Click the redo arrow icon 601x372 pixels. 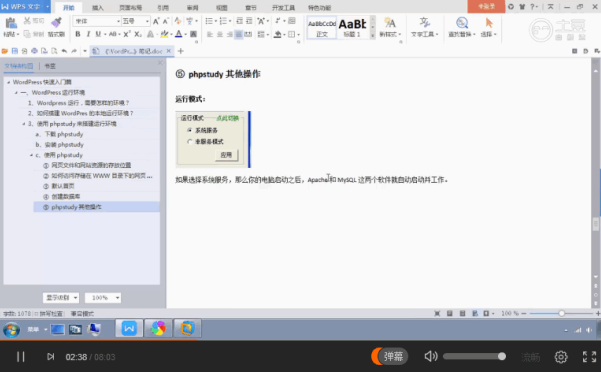pyautogui.click(x=74, y=51)
